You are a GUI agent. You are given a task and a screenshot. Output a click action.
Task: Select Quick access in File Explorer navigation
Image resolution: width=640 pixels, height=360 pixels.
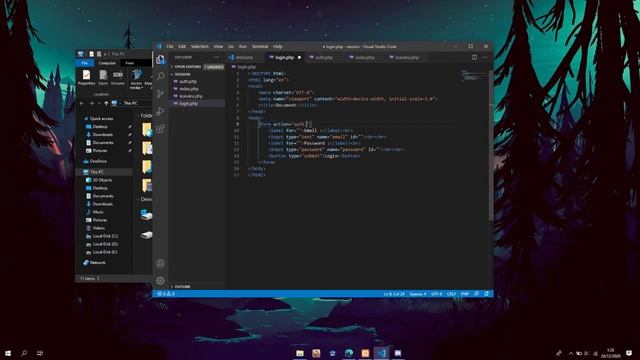tap(101, 119)
